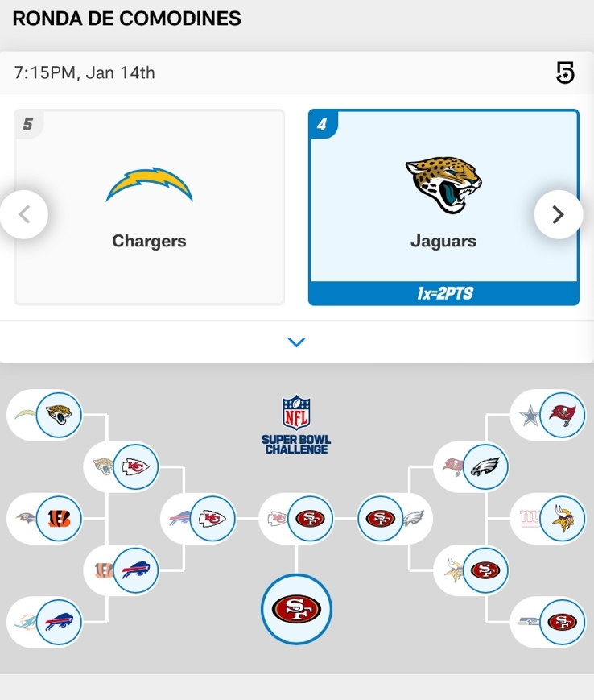
Task: Tap the Eagles logo in Buccaneers–Eagles matchup
Action: click(x=485, y=467)
